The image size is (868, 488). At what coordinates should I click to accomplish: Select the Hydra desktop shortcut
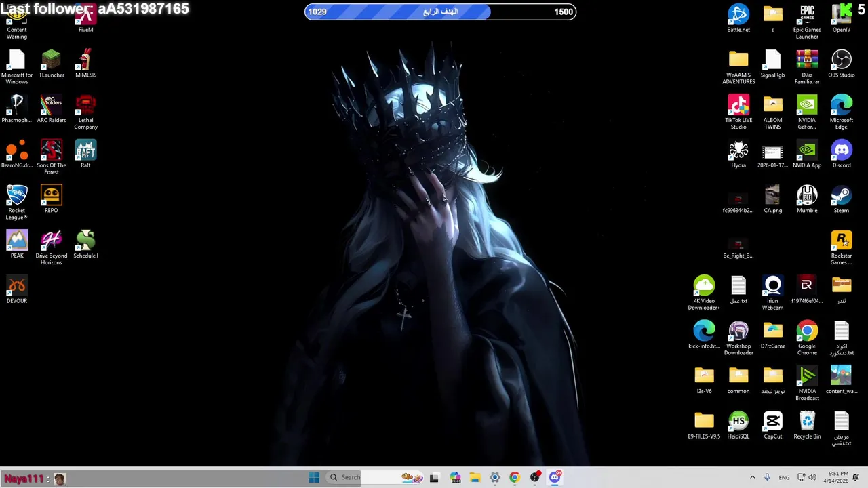pos(738,155)
